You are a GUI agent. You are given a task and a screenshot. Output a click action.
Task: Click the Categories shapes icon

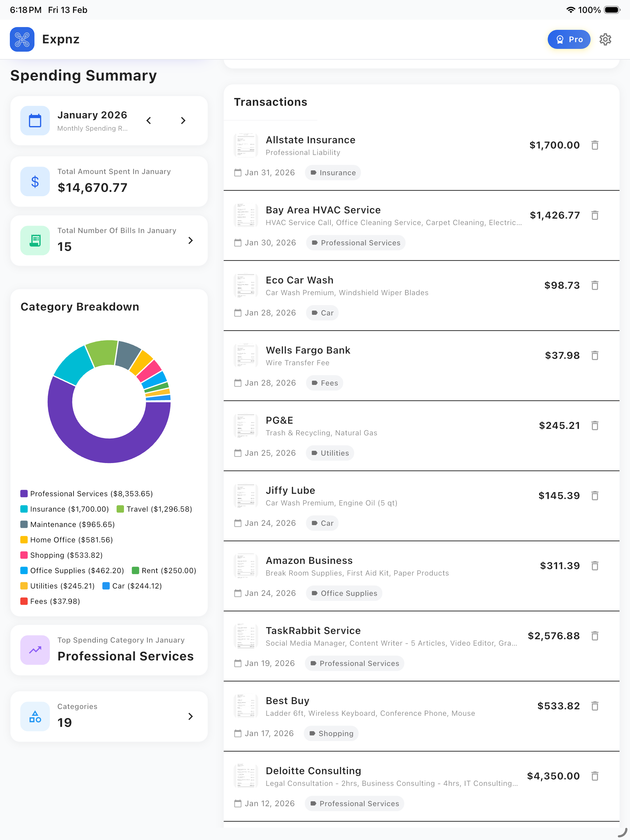tap(35, 717)
